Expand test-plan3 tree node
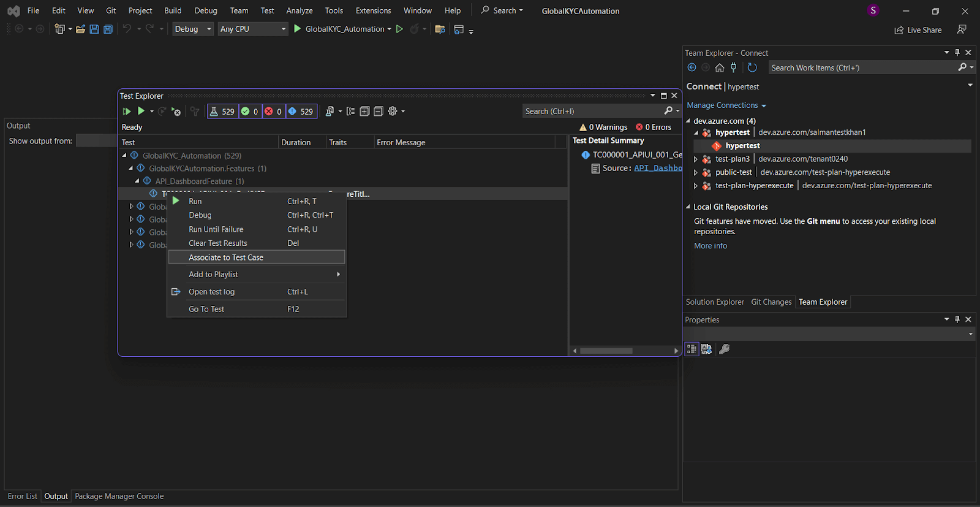 pyautogui.click(x=696, y=159)
